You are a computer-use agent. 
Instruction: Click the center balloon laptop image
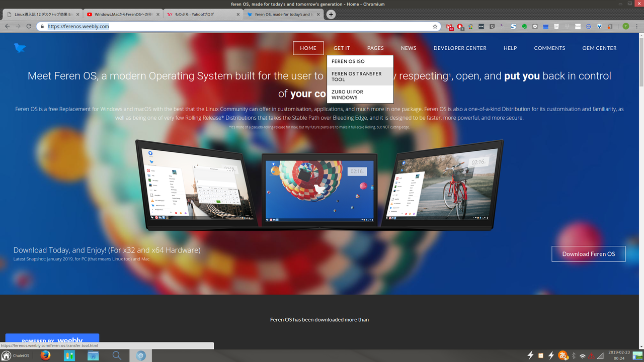coord(319,191)
